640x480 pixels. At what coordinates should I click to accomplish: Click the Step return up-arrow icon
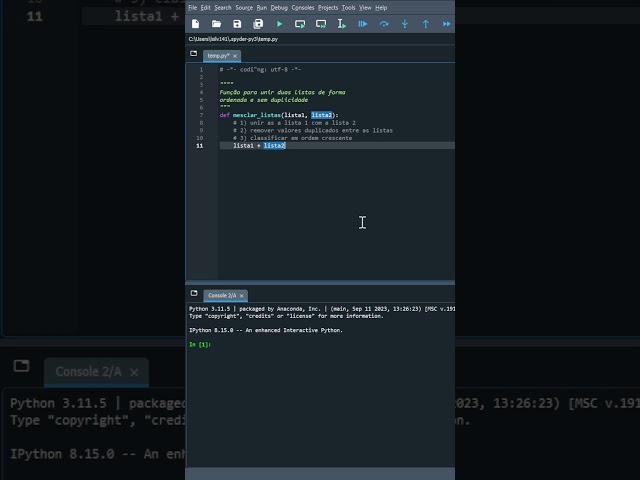[x=425, y=24]
